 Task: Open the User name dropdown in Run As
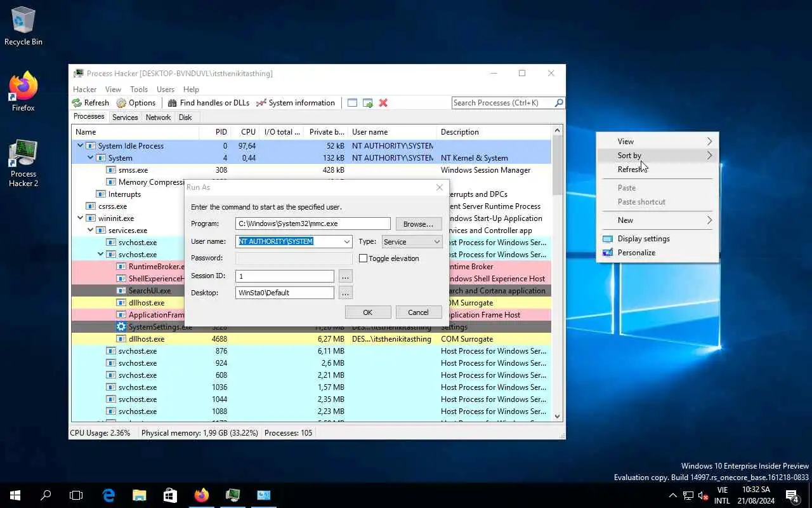(x=346, y=242)
